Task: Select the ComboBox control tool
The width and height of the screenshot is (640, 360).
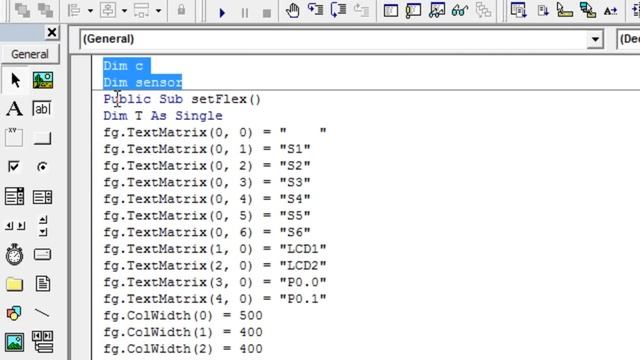Action: click(14, 196)
